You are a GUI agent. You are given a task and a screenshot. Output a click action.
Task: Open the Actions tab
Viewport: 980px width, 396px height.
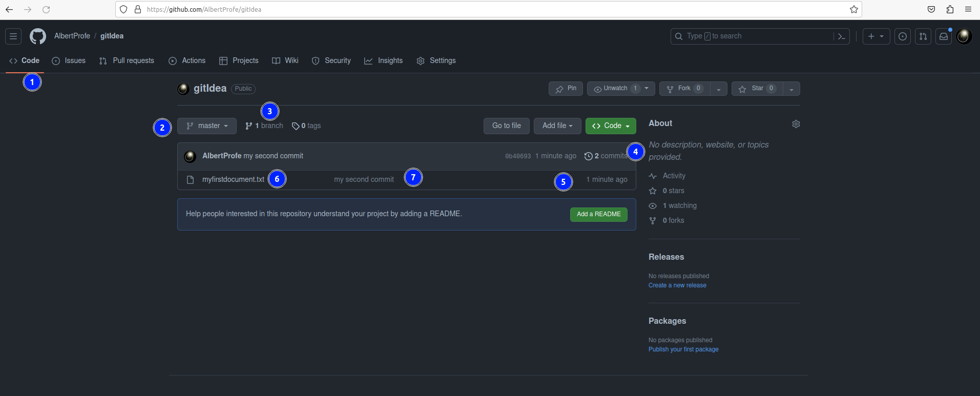coord(187,60)
